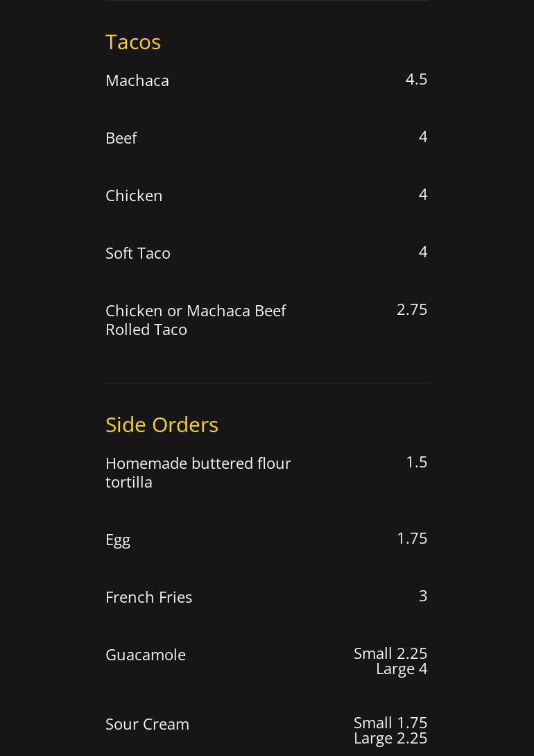Select the Egg side order
The height and width of the screenshot is (756, 534).
click(118, 540)
